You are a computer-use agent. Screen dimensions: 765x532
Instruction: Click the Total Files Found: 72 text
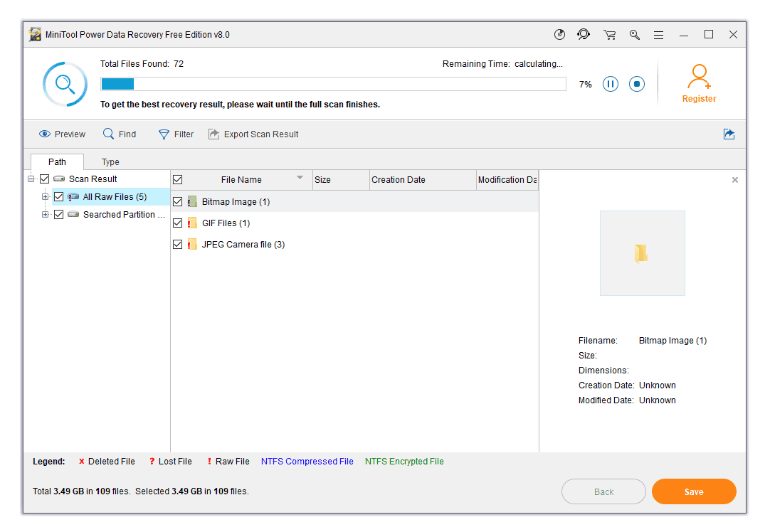tap(142, 64)
